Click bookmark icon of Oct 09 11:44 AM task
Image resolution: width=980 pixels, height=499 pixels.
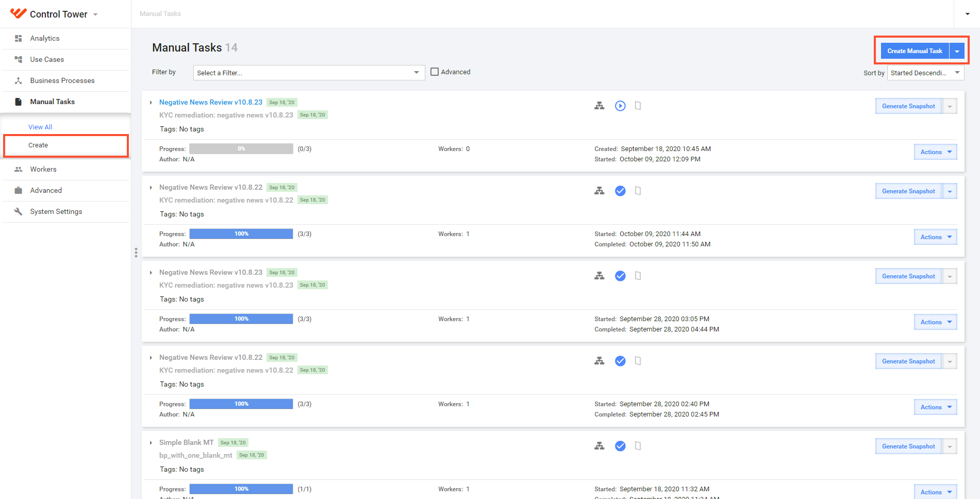(x=638, y=191)
